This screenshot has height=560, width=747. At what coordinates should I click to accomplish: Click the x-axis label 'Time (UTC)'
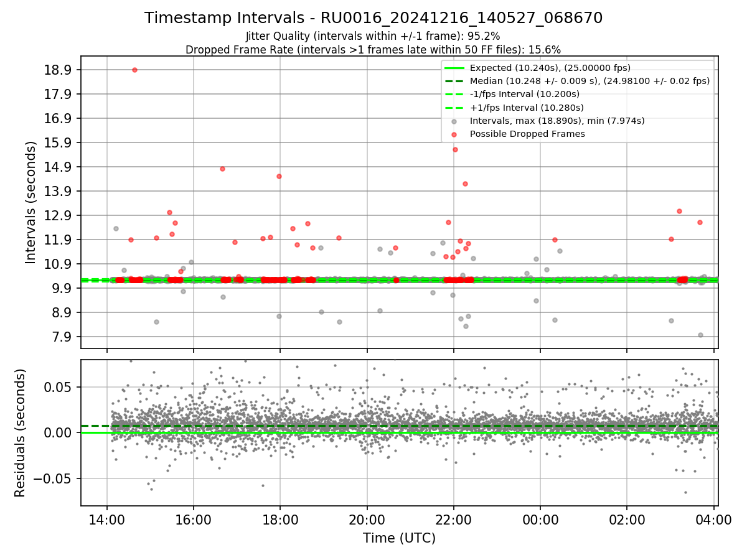[x=400, y=538]
